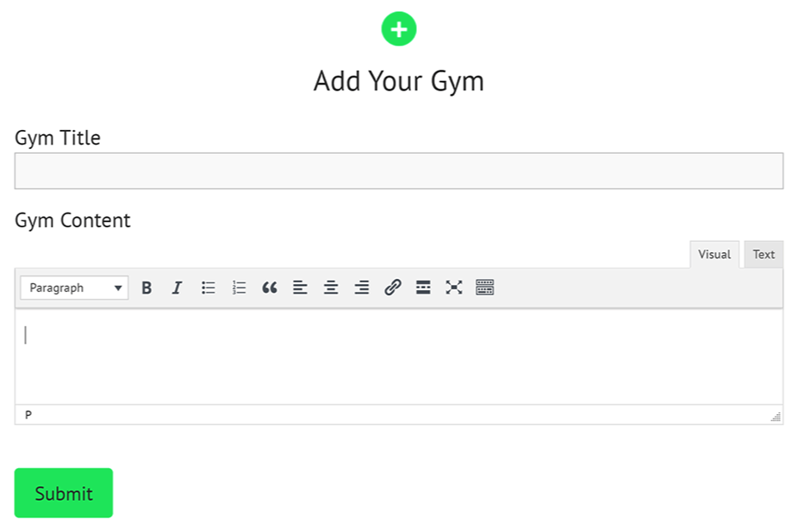Toggle the toolbar kitchen sink

485,288
